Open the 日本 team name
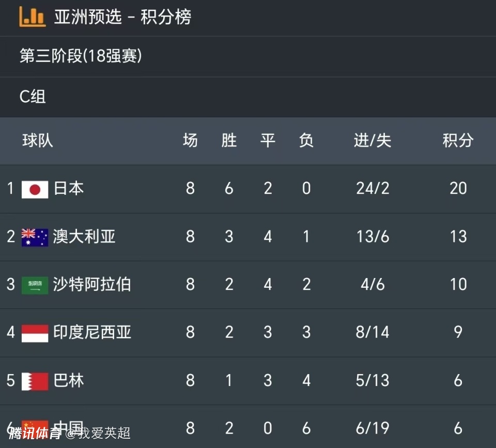This screenshot has width=496, height=448. pyautogui.click(x=69, y=188)
